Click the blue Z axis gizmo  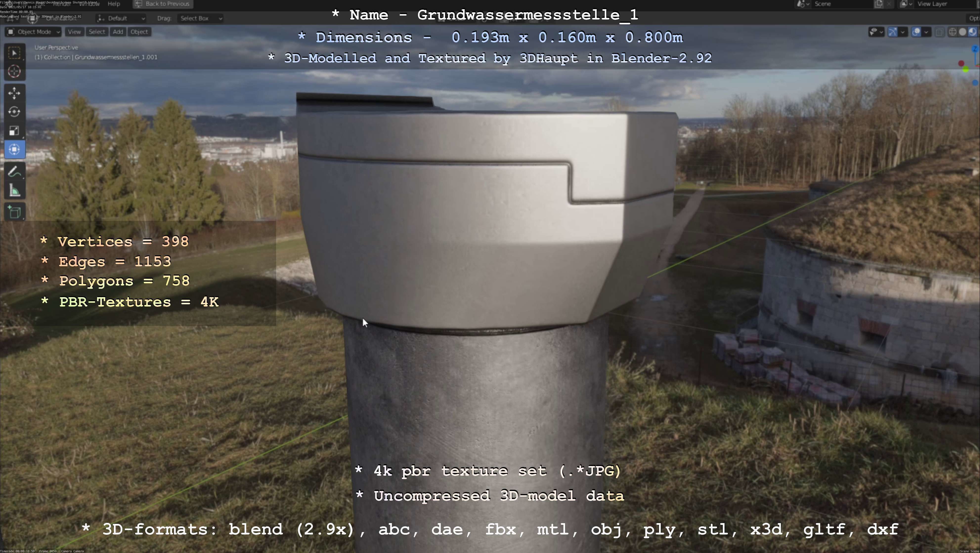(x=975, y=49)
